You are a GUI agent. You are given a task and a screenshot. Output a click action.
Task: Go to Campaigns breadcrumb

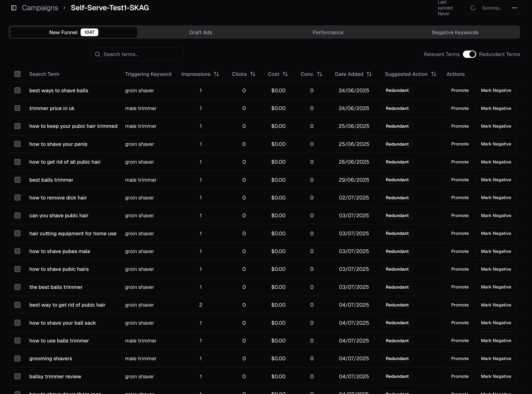click(x=40, y=8)
